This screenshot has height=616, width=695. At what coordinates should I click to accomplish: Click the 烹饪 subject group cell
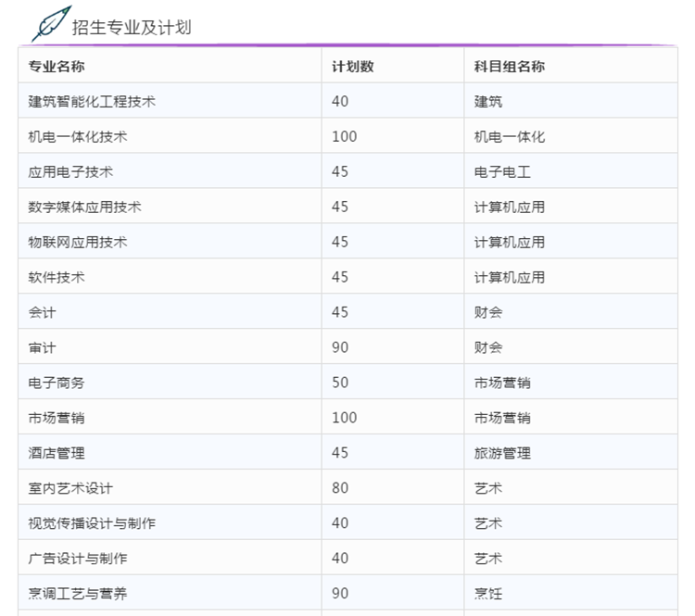point(488,594)
